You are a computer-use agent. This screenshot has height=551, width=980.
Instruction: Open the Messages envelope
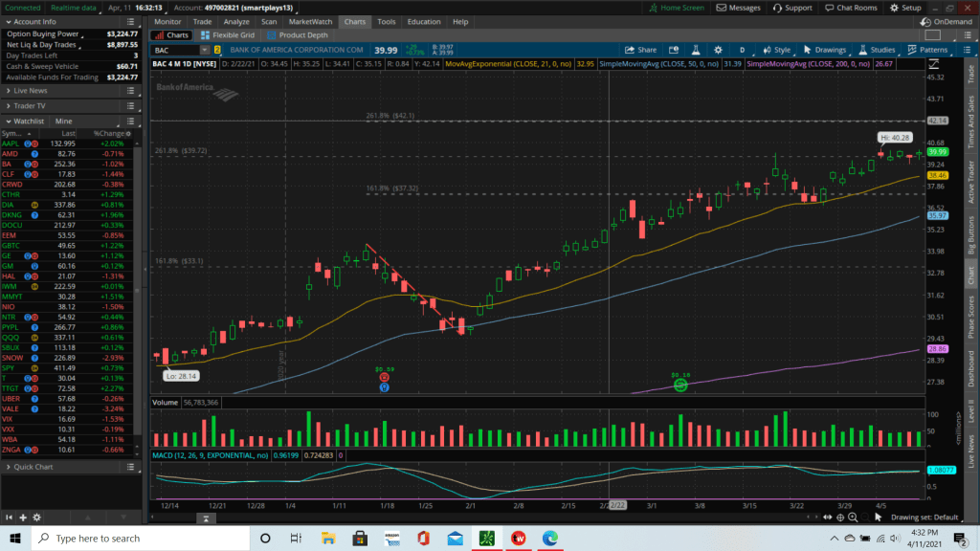[738, 8]
